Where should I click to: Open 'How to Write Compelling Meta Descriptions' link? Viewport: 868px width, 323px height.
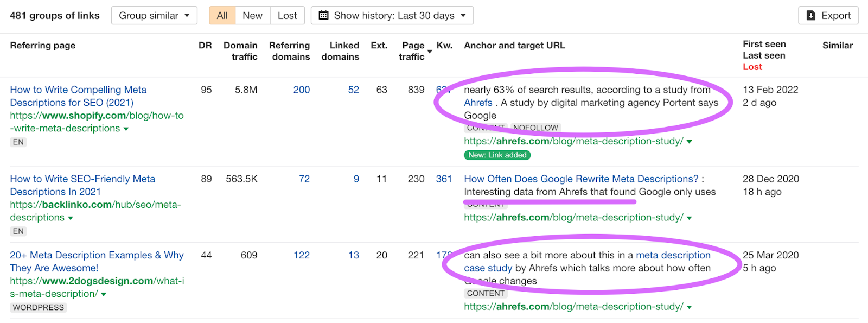pos(78,96)
